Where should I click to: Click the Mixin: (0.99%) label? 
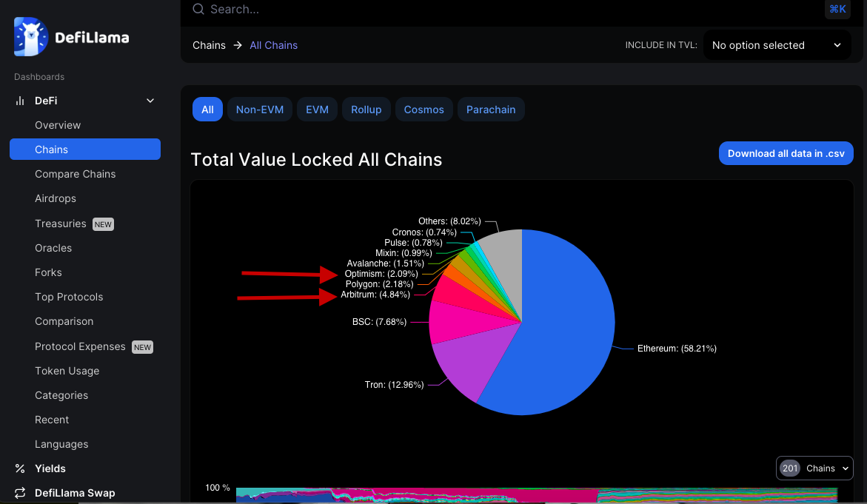pos(404,253)
